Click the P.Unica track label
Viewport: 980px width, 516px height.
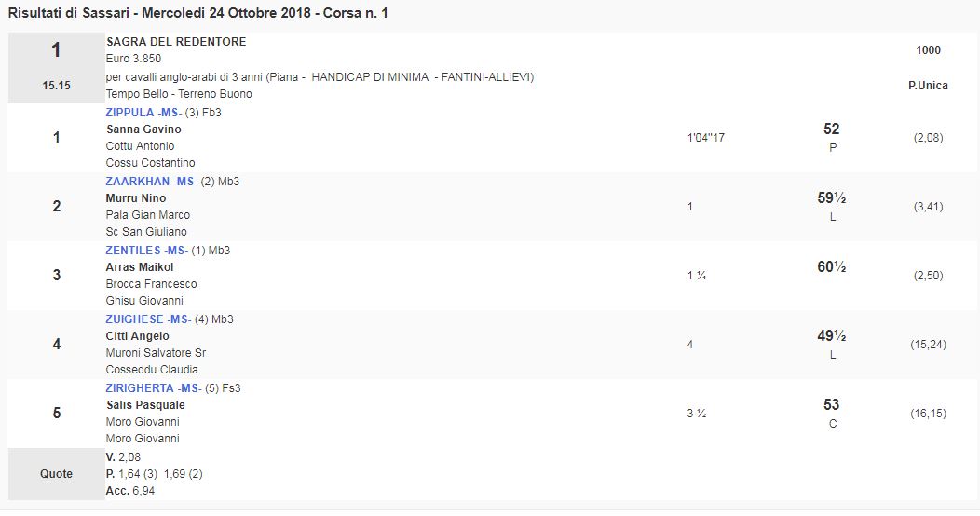click(x=928, y=86)
